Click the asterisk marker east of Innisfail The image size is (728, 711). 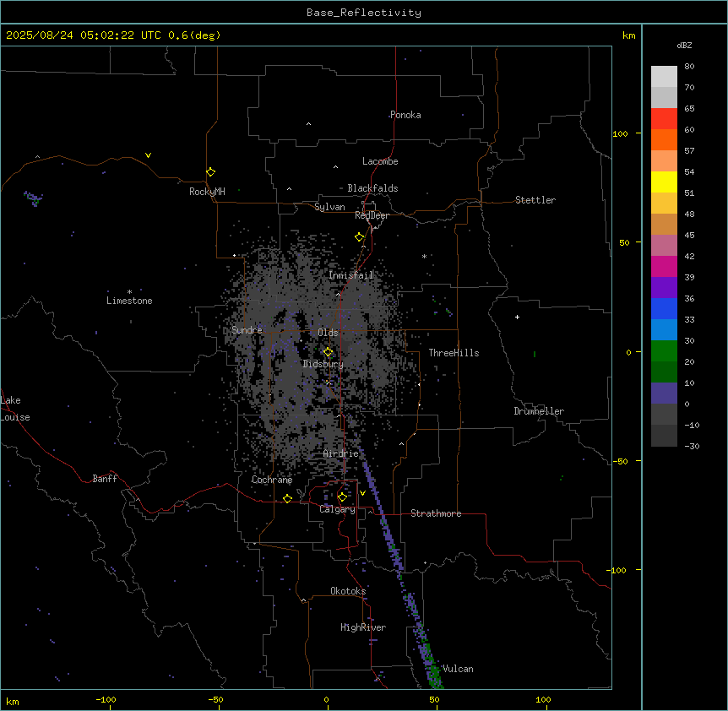coord(424,256)
